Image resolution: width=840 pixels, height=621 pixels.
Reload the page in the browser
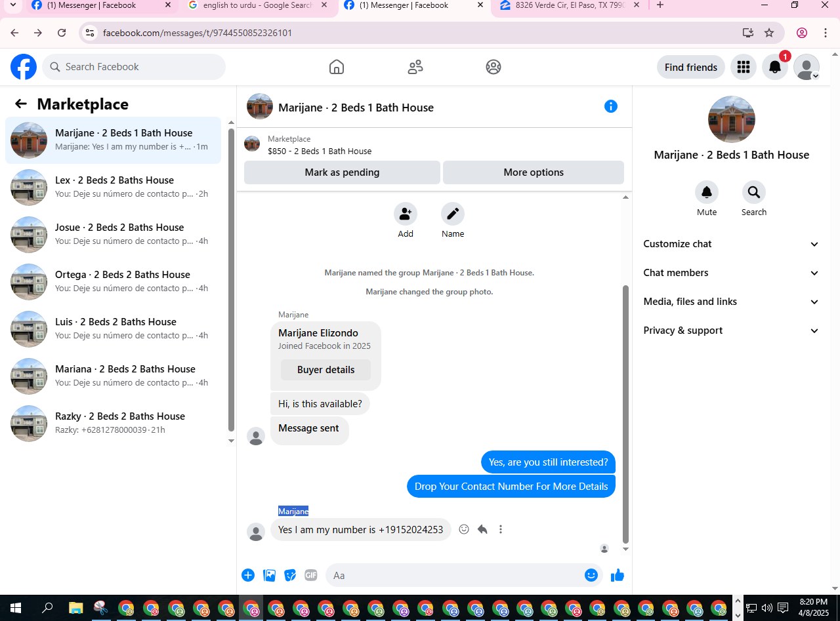(x=62, y=33)
